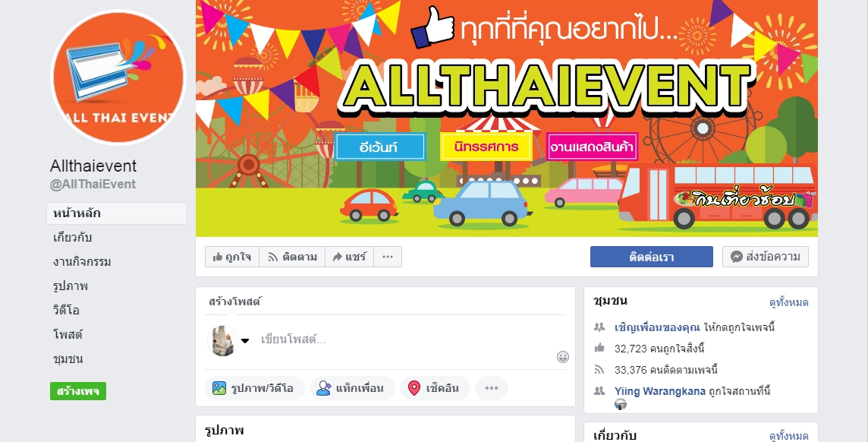This screenshot has width=868, height=442.
Task: Click the ถูกใจ thumbs-up button
Action: (232, 257)
